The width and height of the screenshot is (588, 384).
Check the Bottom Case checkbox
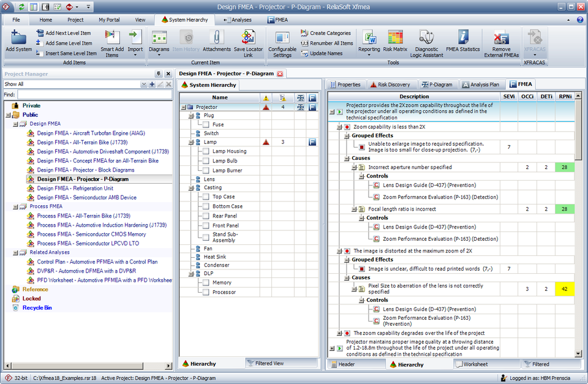click(206, 206)
